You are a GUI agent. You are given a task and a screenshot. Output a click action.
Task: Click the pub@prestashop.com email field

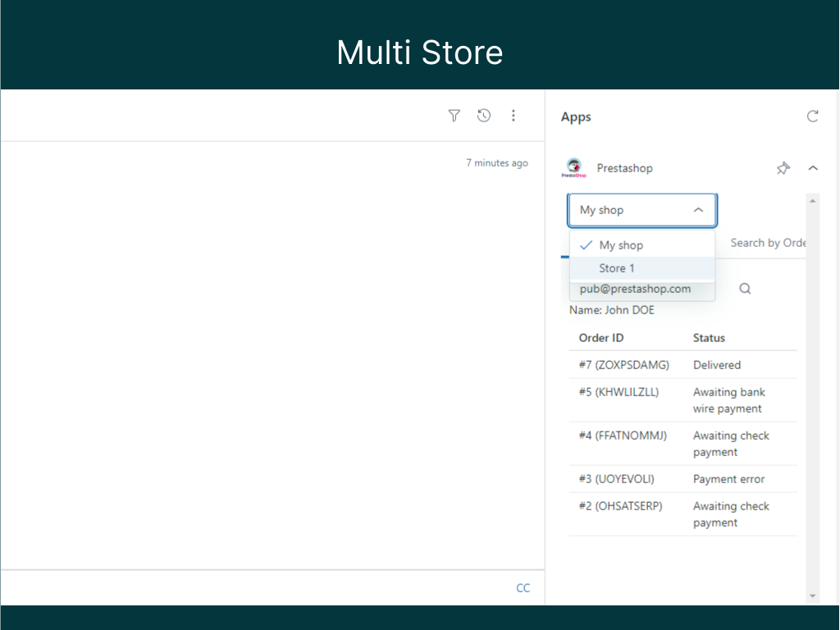point(636,290)
